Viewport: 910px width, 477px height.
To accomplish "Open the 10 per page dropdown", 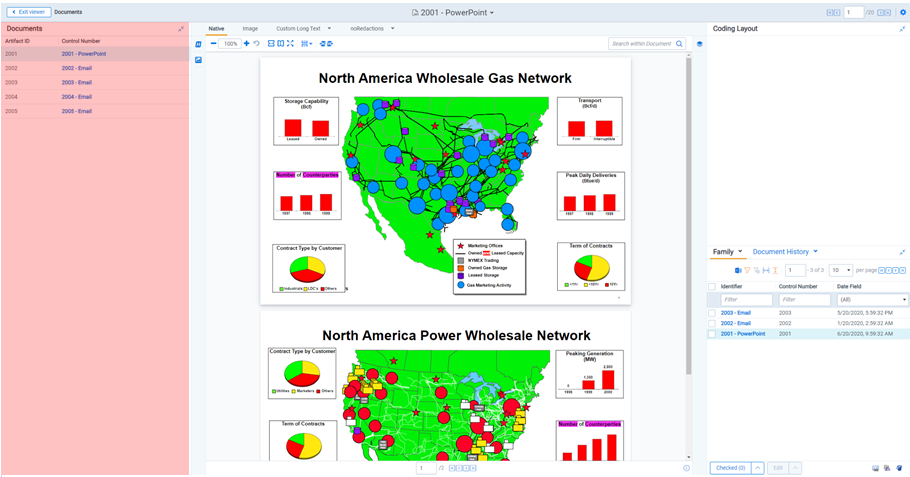I will click(x=841, y=270).
